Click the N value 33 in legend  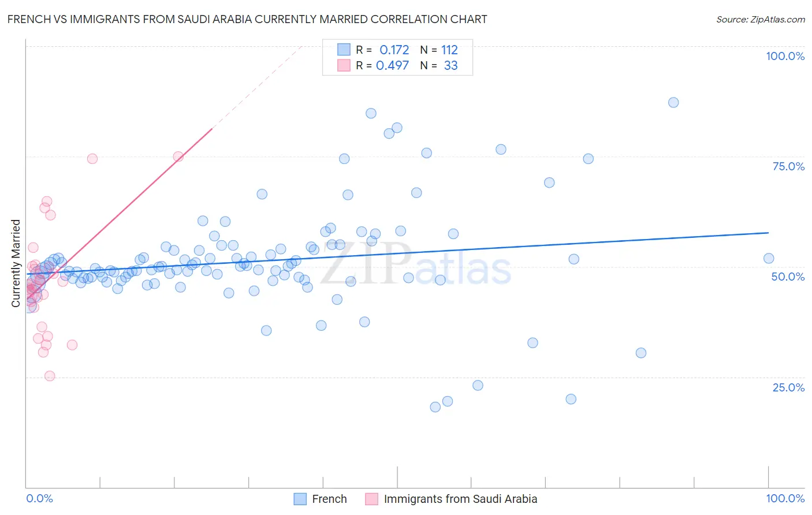coord(450,65)
